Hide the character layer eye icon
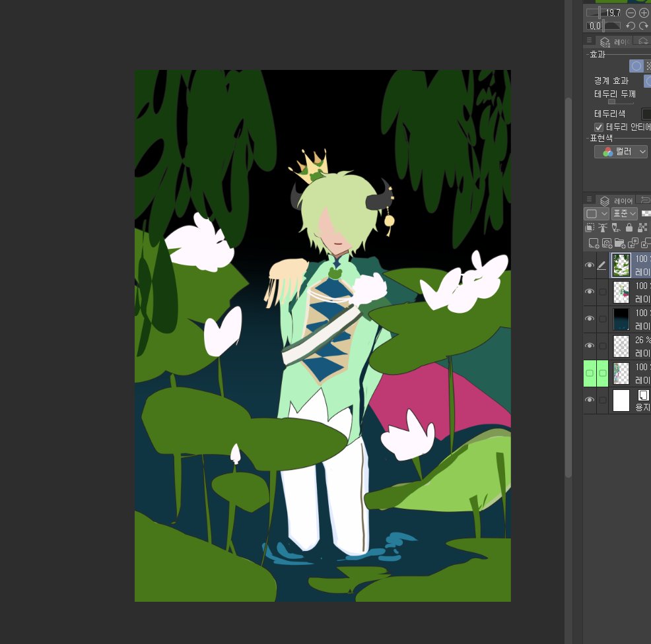The width and height of the screenshot is (651, 644). pos(590,292)
